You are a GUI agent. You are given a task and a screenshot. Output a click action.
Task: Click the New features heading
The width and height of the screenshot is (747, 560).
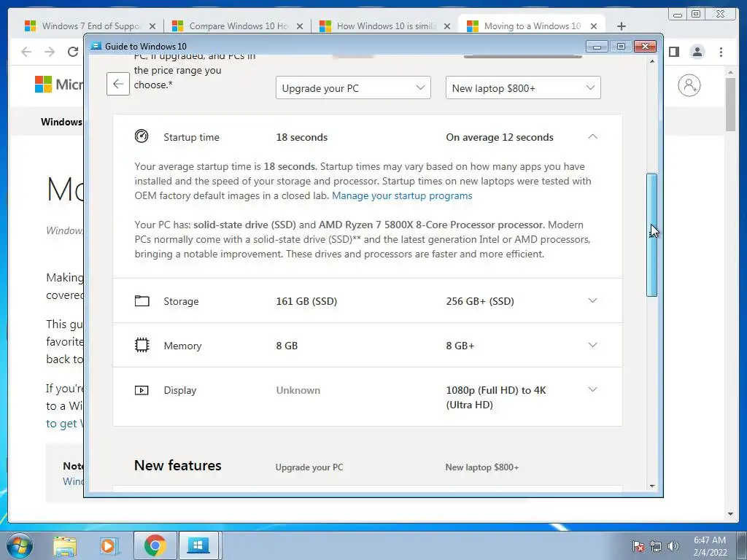[178, 465]
